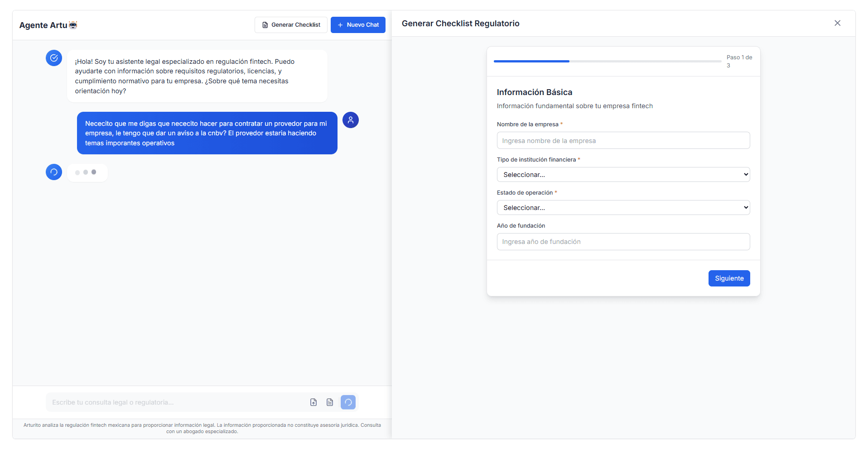Click the upload file icon
Viewport: 868px width, 458px height.
[x=313, y=402]
